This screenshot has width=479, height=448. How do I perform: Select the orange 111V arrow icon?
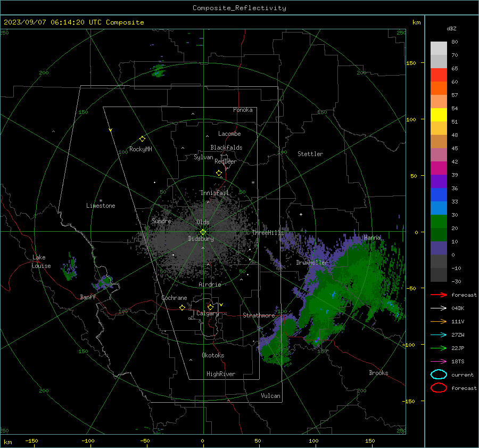click(x=439, y=321)
